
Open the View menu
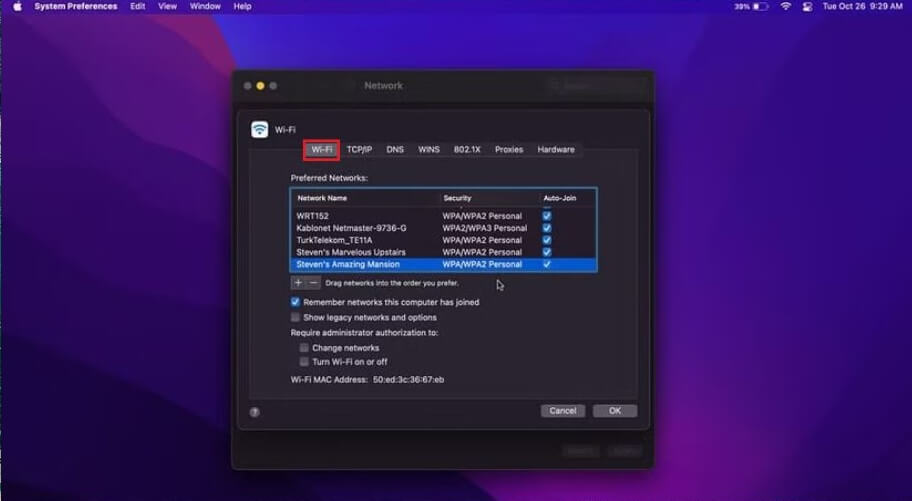tap(168, 6)
